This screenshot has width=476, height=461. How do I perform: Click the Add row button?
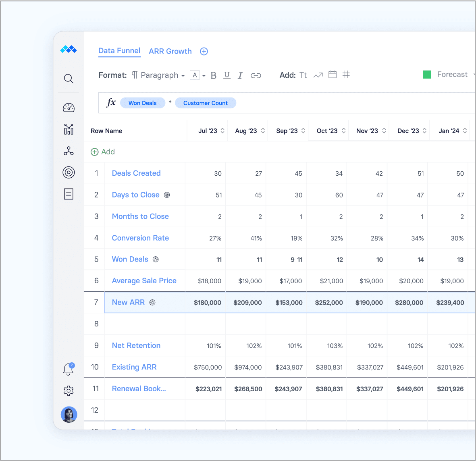tap(103, 152)
